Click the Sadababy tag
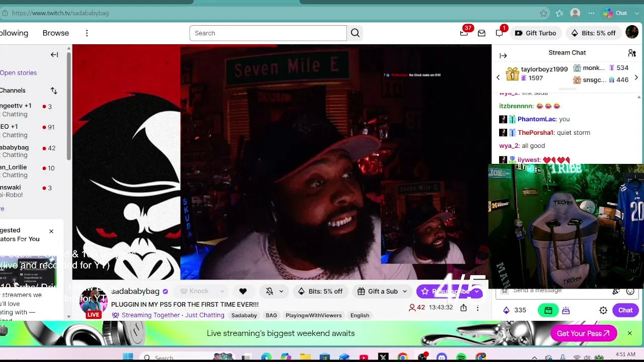644x362 pixels. tap(244, 315)
